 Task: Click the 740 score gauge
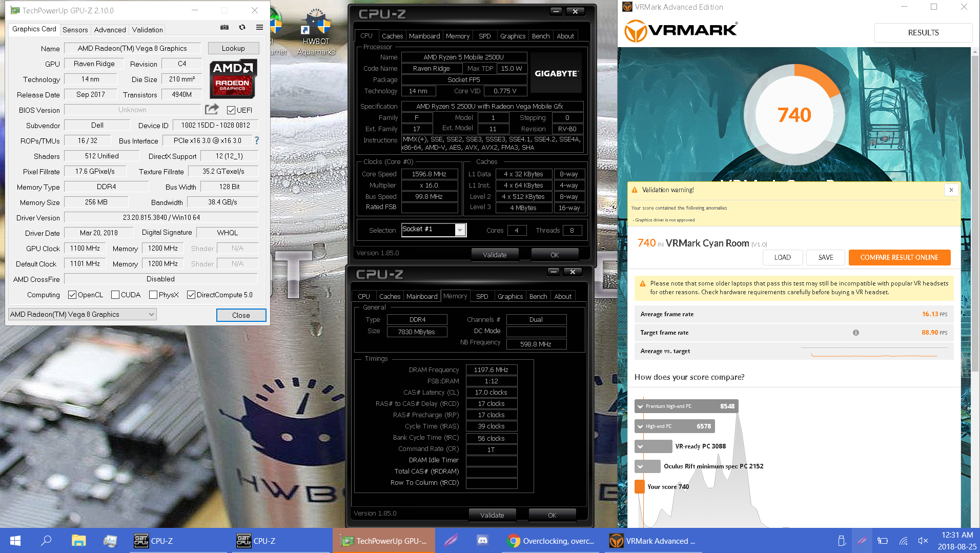pos(794,115)
